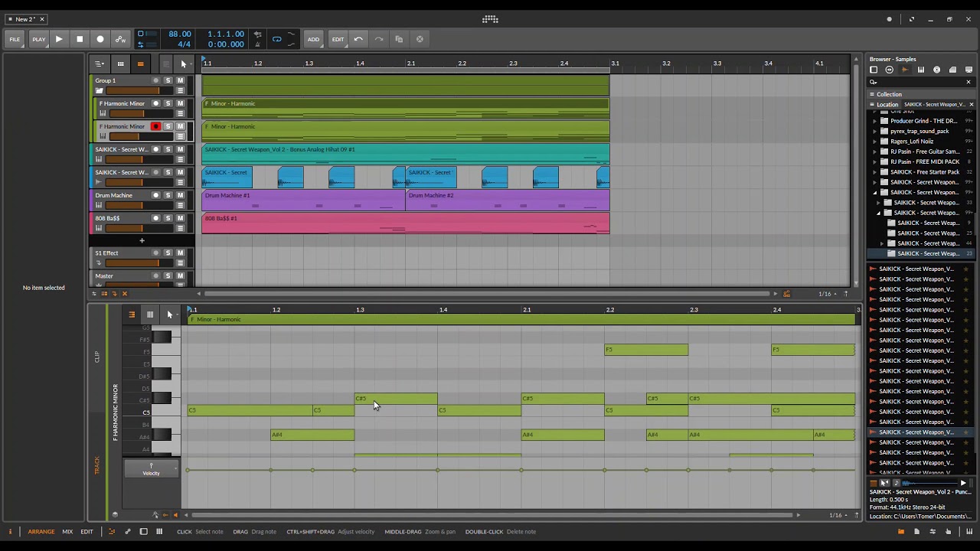Click the 808 Ba$$ instrument track icon
The height and width of the screenshot is (551, 980).
pos(99,228)
